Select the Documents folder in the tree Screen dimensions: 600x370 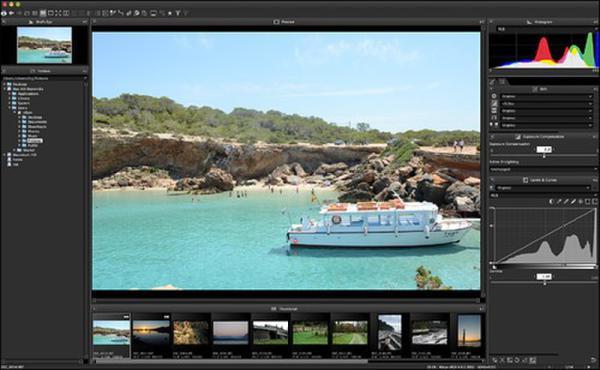click(37, 122)
